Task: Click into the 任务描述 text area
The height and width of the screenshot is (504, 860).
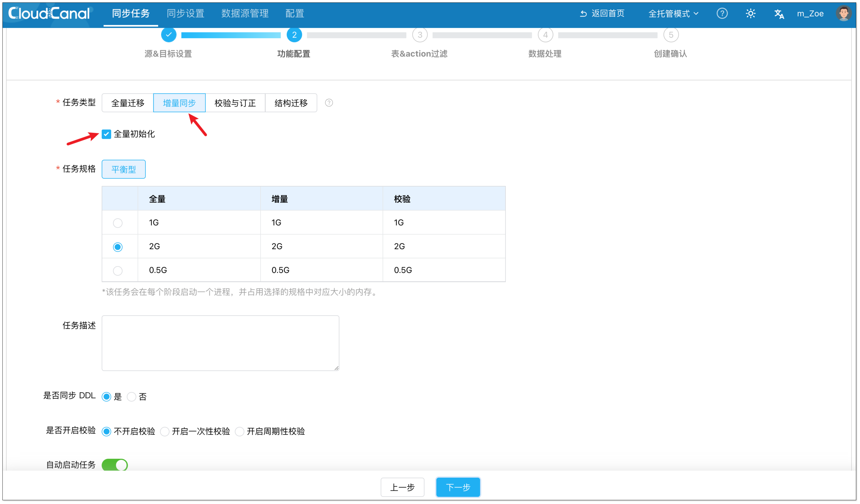Action: coord(220,343)
